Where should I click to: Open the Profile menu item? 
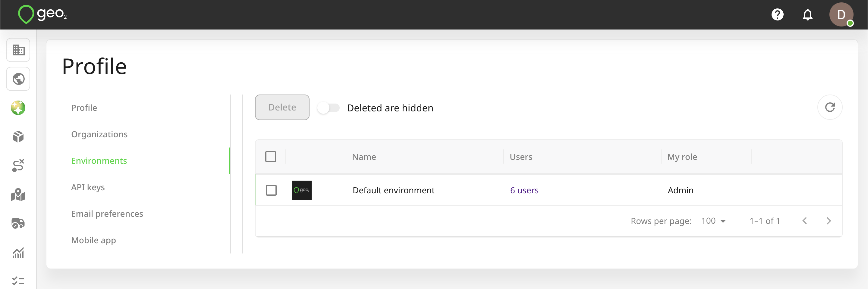84,108
